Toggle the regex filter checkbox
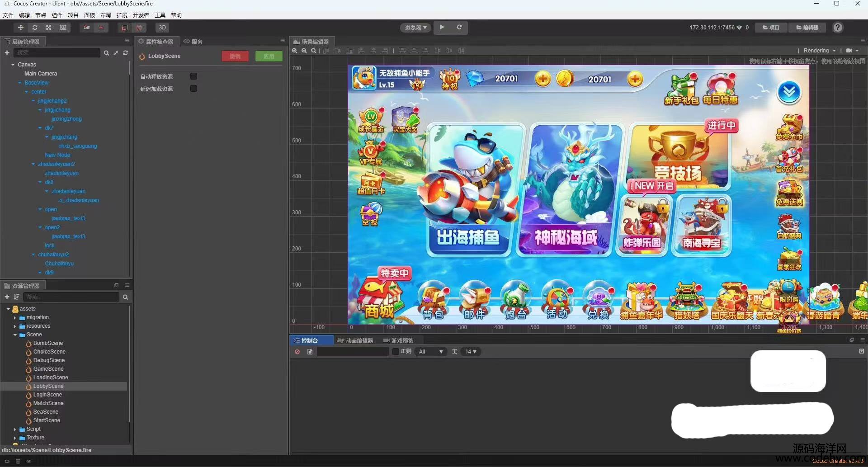Image resolution: width=868 pixels, height=467 pixels. 396,351
